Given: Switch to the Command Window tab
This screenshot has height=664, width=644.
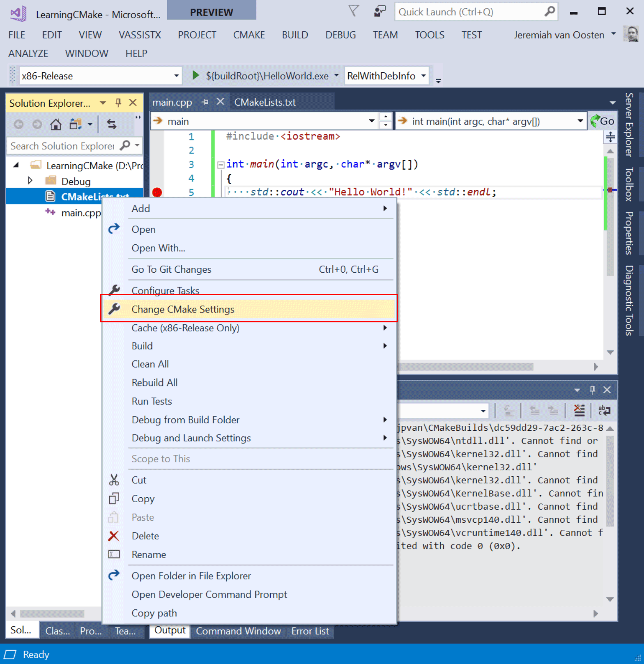Looking at the screenshot, I should 238,631.
